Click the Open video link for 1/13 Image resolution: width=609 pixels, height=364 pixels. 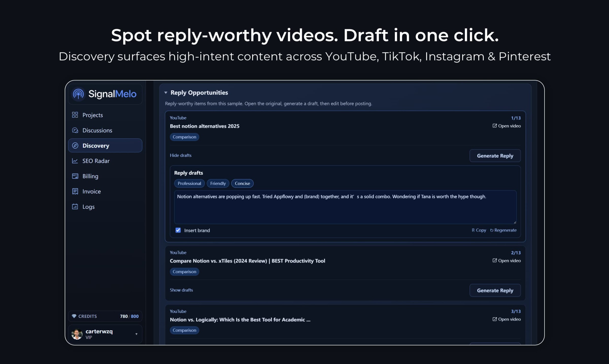(x=507, y=126)
